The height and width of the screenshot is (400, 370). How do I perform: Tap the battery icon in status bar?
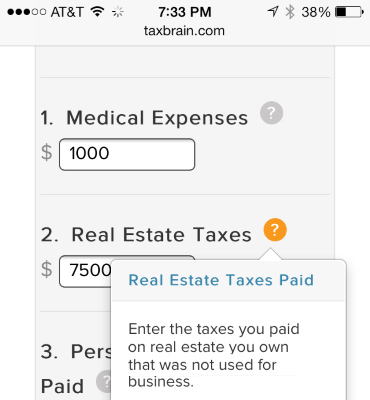click(x=349, y=12)
